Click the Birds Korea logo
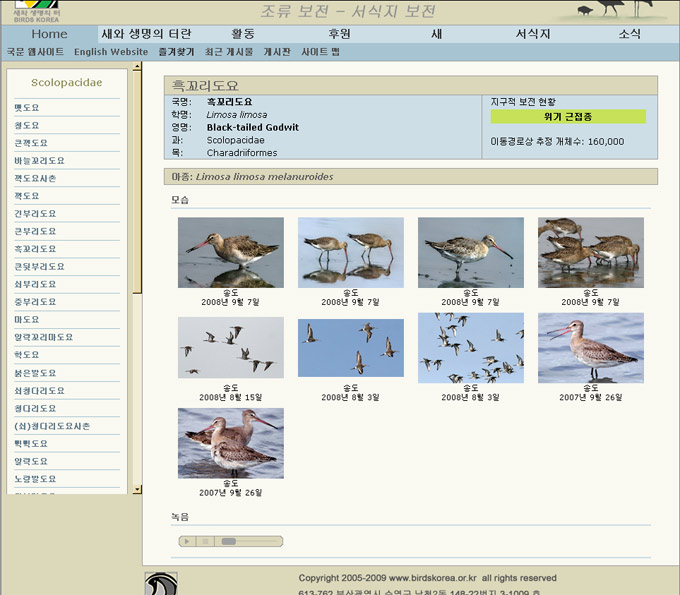Image resolution: width=680 pixels, height=595 pixels. (37, 11)
